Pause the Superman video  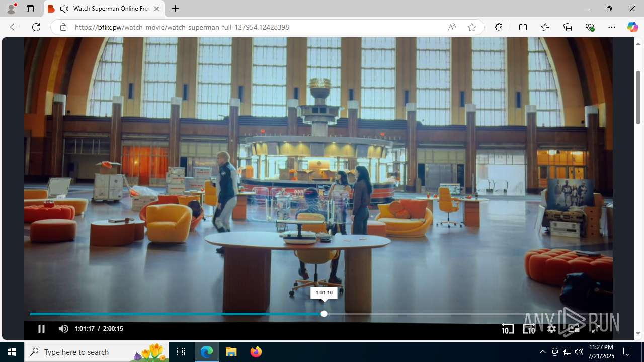click(x=41, y=329)
